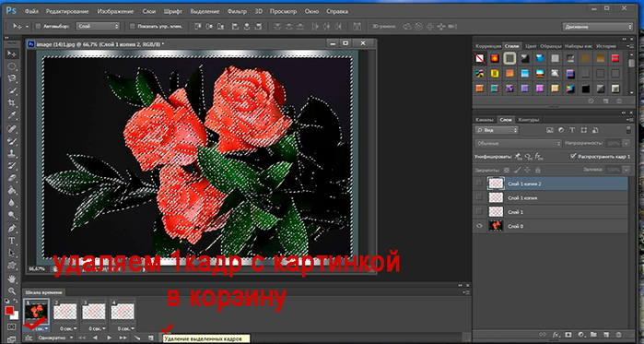Go to the next frame
Viewport: 644px width, 344px height.
pyautogui.click(x=123, y=338)
